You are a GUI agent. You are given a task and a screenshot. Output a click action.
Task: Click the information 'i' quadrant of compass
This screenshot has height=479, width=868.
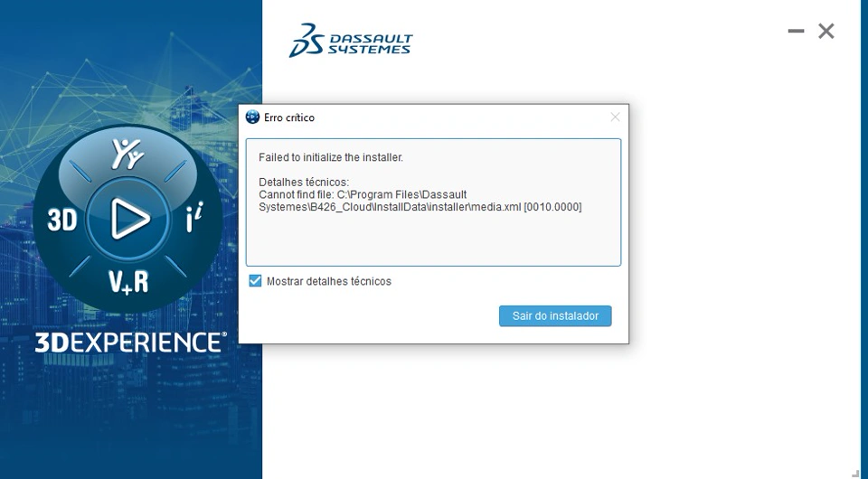194,218
